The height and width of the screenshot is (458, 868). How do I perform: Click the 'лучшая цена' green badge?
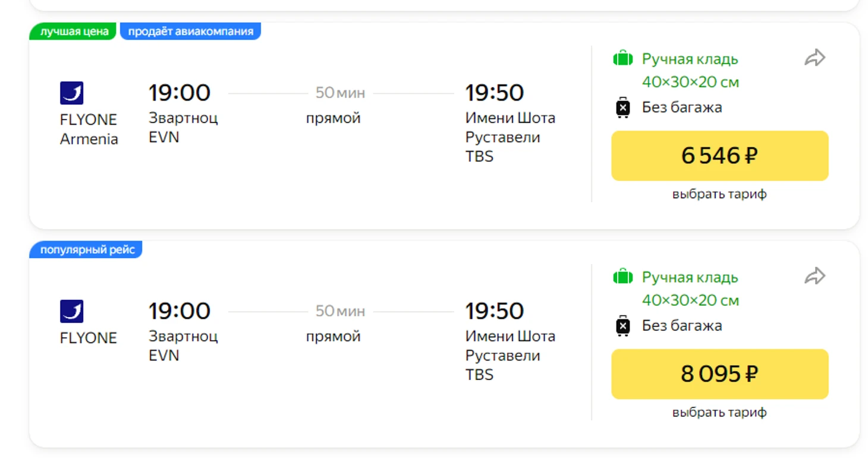point(73,32)
